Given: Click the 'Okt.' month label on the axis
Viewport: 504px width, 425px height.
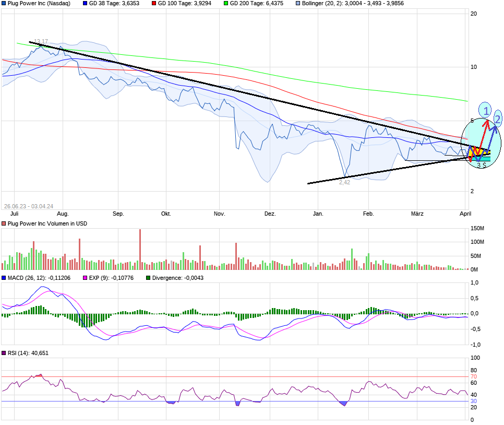Looking at the screenshot, I should tap(166, 214).
